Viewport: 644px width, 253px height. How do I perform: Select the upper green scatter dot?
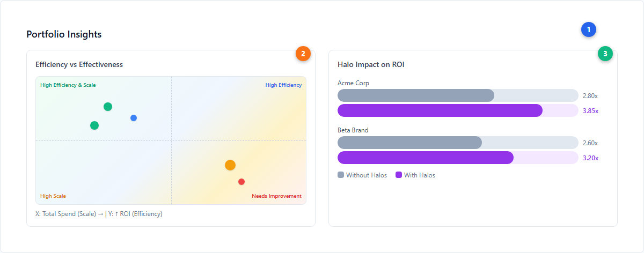pos(108,107)
